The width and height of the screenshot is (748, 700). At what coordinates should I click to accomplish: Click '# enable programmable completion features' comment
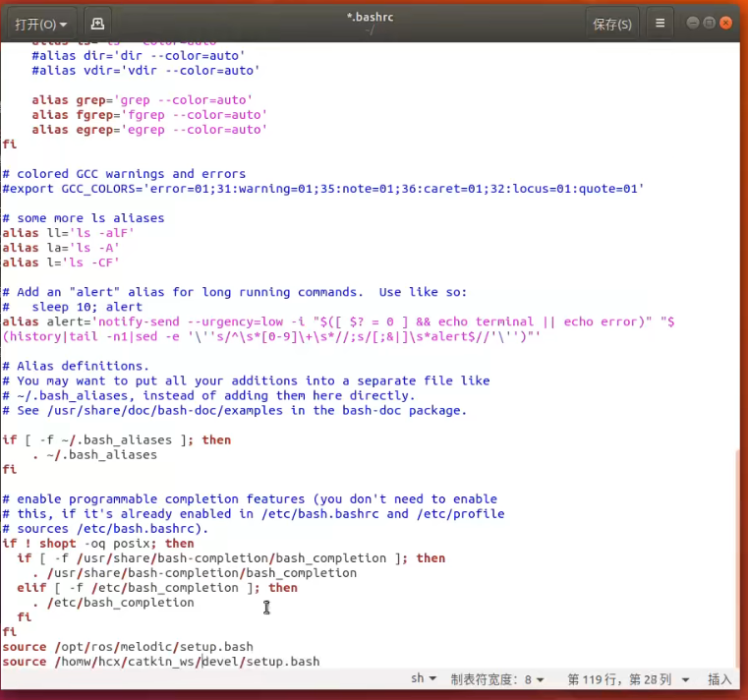tap(250, 499)
